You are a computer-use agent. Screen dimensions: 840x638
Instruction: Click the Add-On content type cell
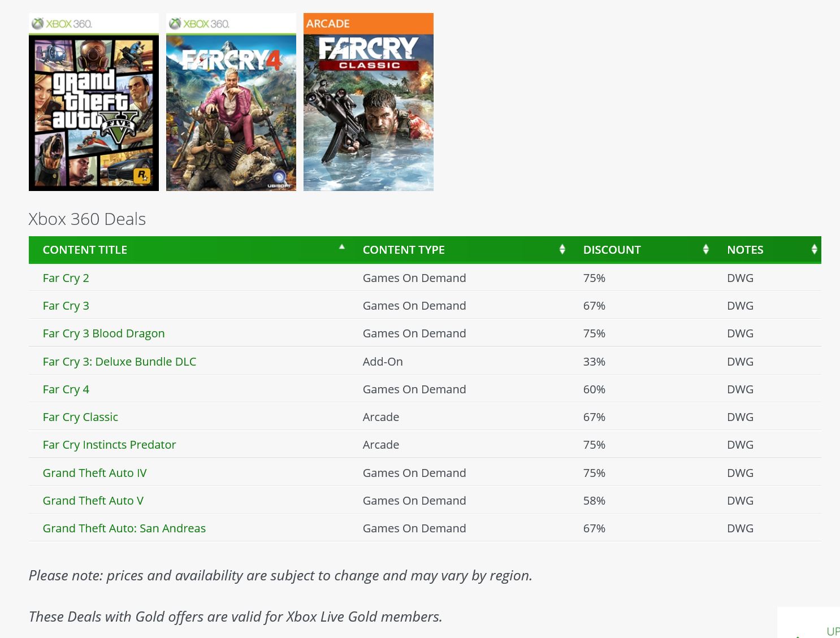383,362
